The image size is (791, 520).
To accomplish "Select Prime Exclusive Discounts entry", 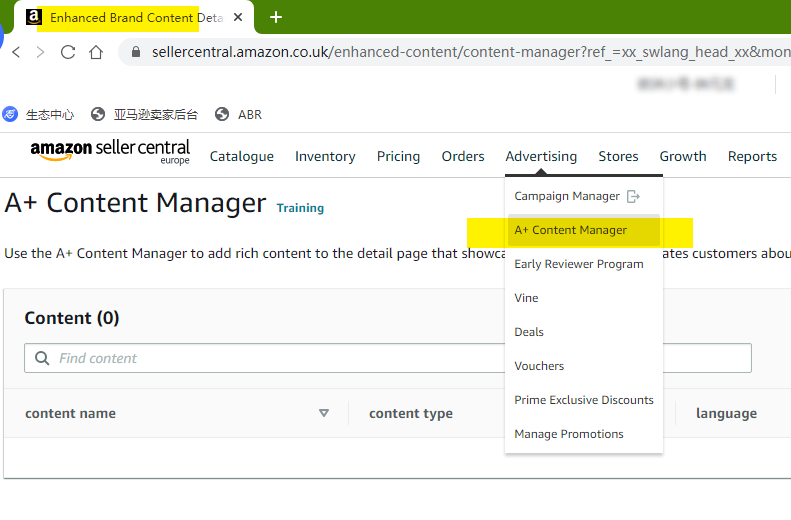I will click(x=584, y=400).
